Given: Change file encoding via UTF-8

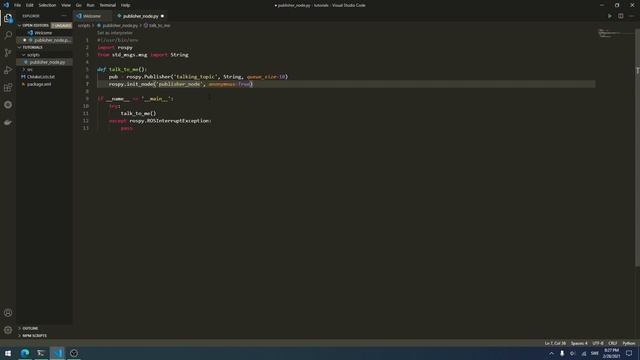Looking at the screenshot, I should (598, 343).
